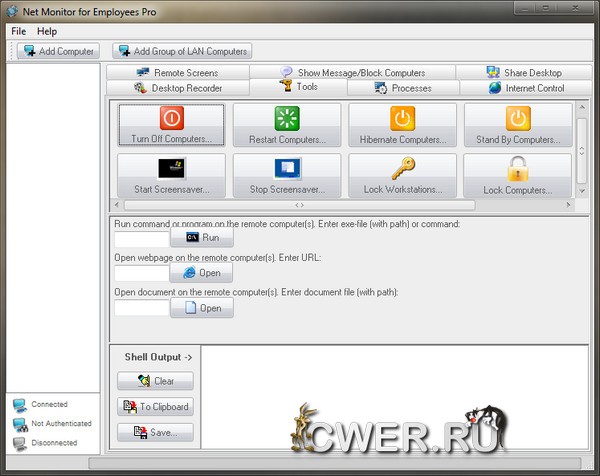This screenshot has height=476, width=600.
Task: Click inside the shell output text area
Action: [x=395, y=397]
